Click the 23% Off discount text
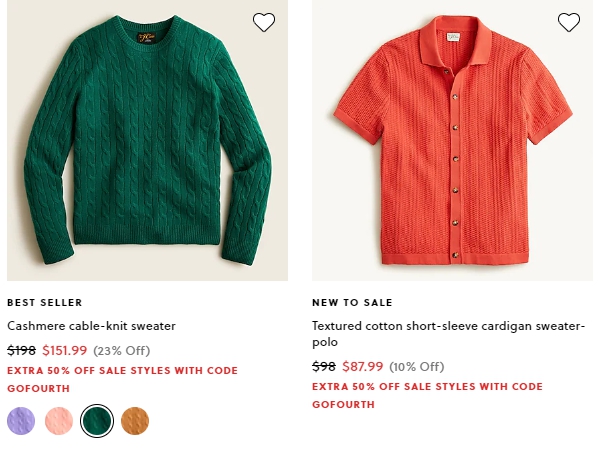The width and height of the screenshot is (612, 449). pos(121,351)
